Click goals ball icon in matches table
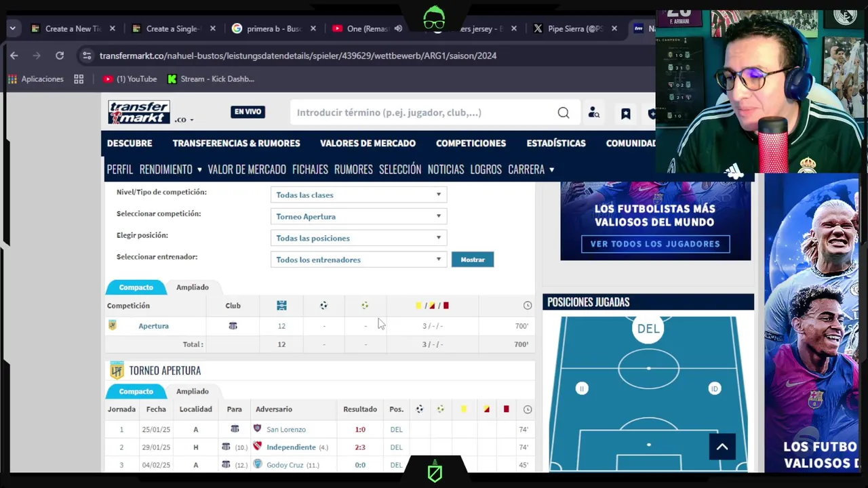 click(419, 409)
